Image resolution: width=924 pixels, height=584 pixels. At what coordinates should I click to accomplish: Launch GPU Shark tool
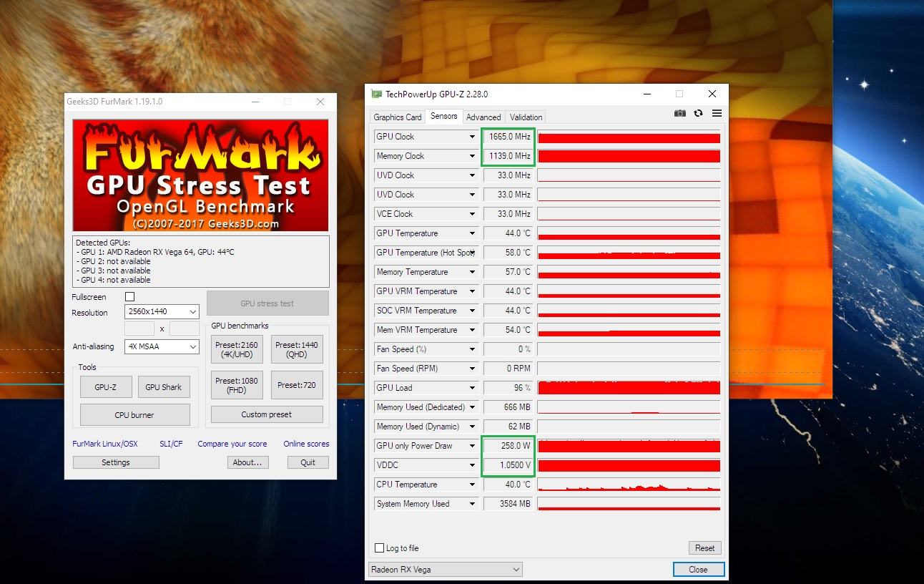(163, 387)
